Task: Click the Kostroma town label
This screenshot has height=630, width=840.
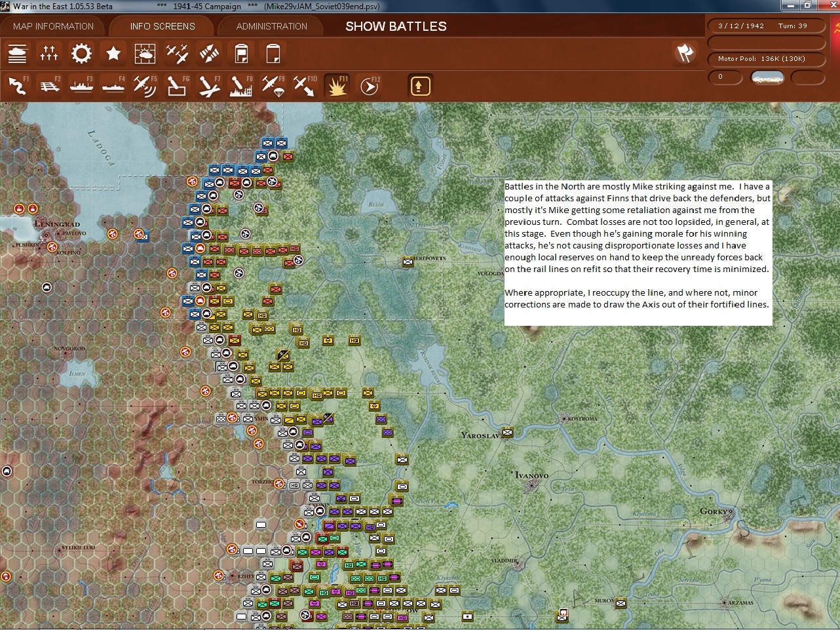Action: coord(582,418)
